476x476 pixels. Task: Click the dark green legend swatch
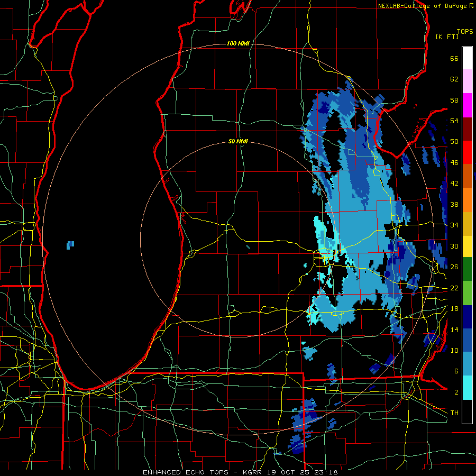467,269
